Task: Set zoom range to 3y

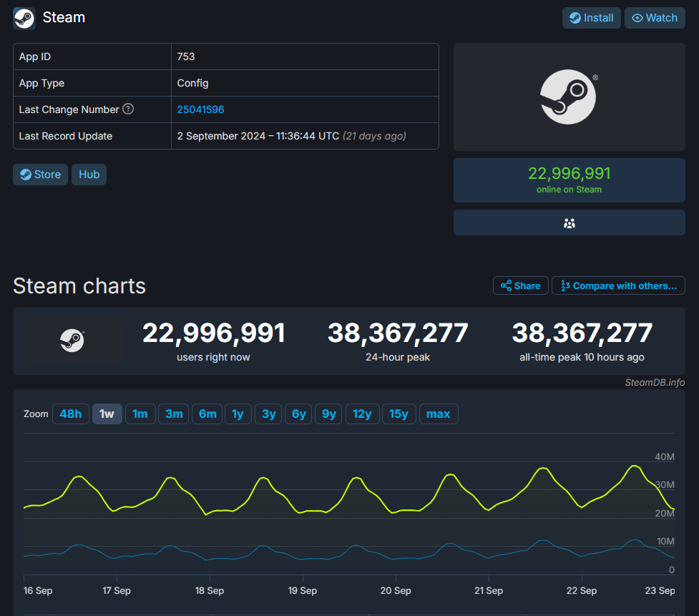Action: pyautogui.click(x=268, y=414)
